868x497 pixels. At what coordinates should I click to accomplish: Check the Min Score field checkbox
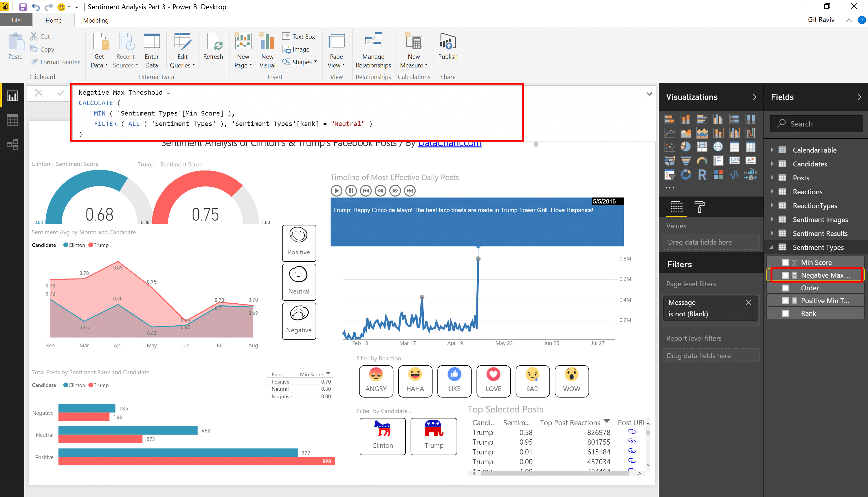(786, 263)
